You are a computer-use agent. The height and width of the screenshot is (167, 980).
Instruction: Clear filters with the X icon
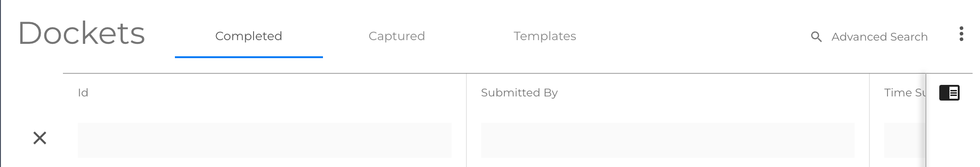coord(40,138)
